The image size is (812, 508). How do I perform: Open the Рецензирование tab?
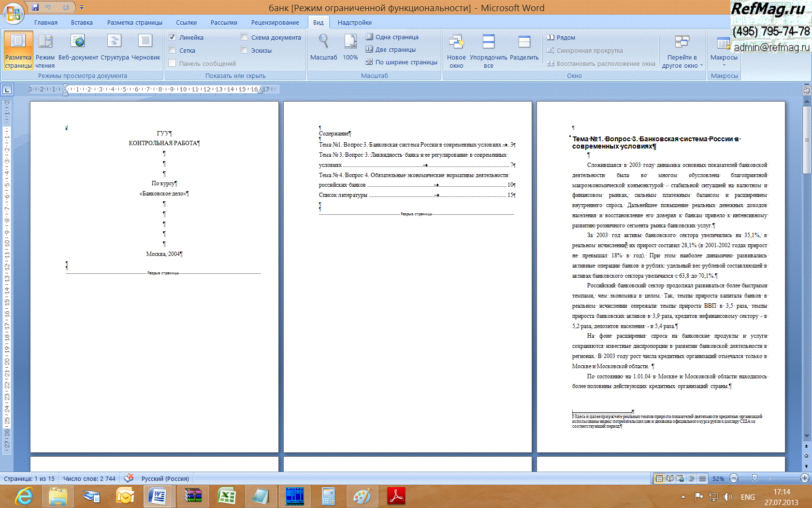(275, 23)
